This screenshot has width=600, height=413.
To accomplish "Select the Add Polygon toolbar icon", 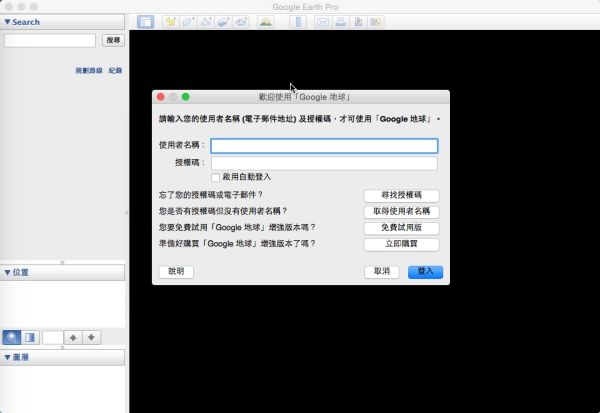I will pyautogui.click(x=188, y=22).
